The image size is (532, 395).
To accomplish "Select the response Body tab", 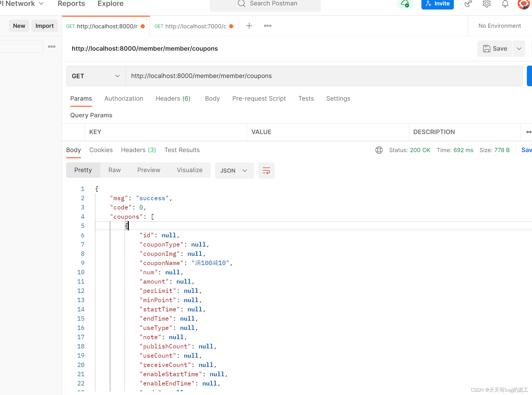I will pos(74,150).
